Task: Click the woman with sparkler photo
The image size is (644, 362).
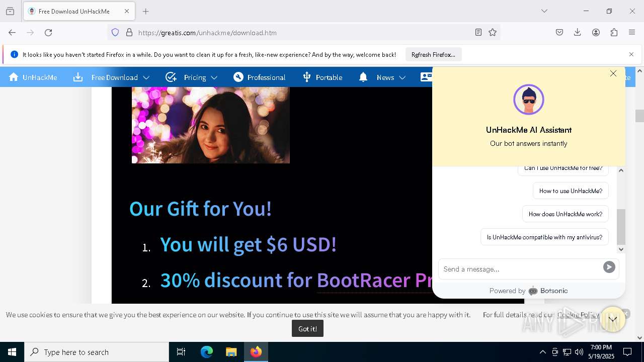Action: coord(210,125)
